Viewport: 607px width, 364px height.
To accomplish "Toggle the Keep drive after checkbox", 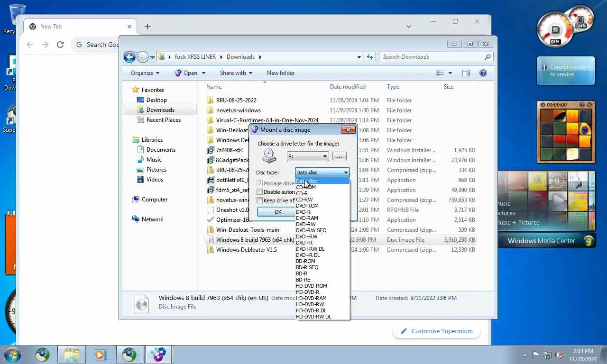I will (259, 200).
